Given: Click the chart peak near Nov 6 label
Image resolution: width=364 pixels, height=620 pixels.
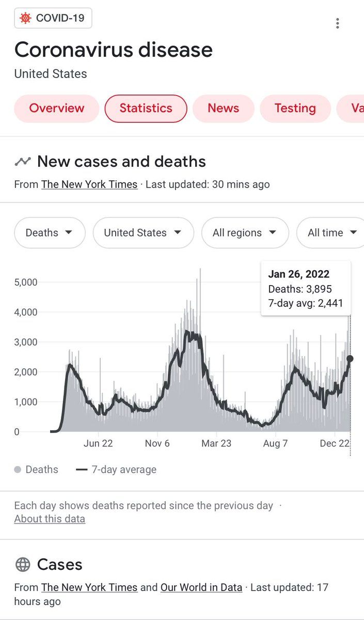Looking at the screenshot, I should (x=200, y=269).
